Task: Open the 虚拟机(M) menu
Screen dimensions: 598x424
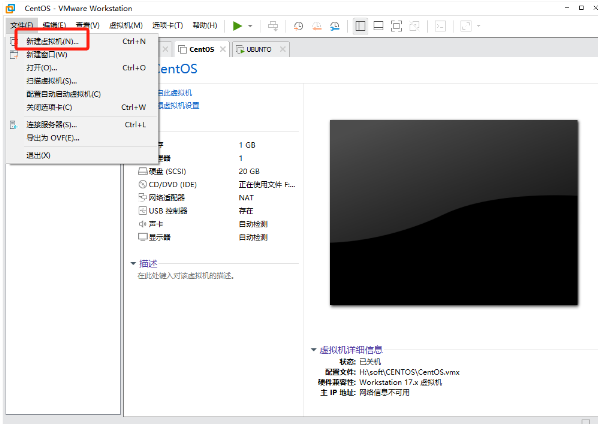Action: pos(125,26)
